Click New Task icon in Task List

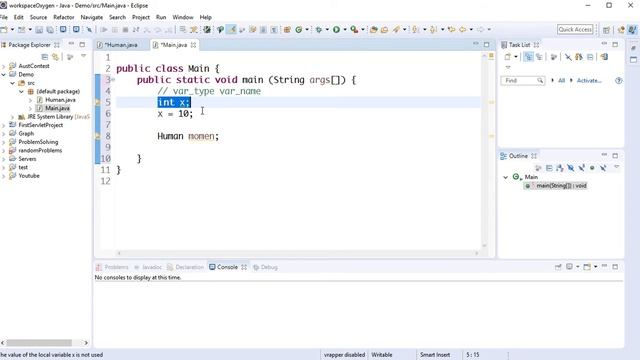[x=507, y=57]
